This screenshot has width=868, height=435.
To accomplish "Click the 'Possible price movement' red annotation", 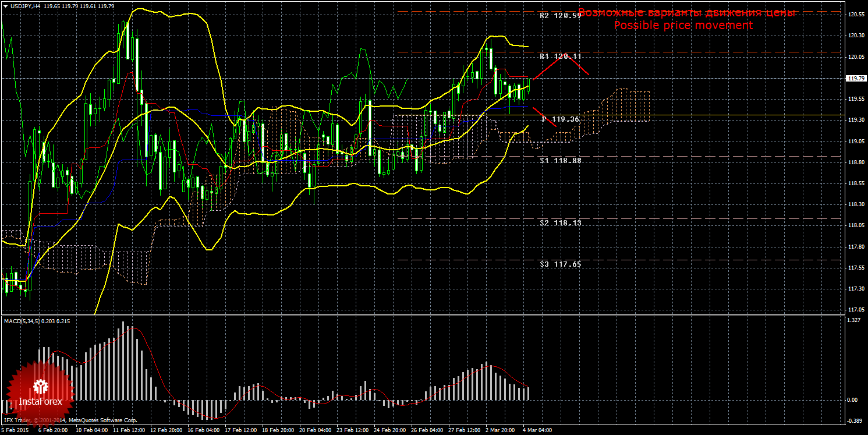I will coord(683,26).
